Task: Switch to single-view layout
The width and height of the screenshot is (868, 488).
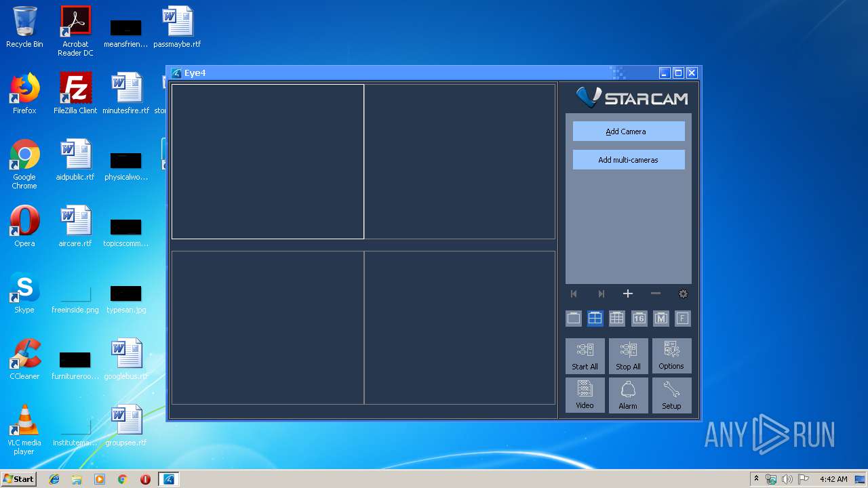Action: point(574,319)
